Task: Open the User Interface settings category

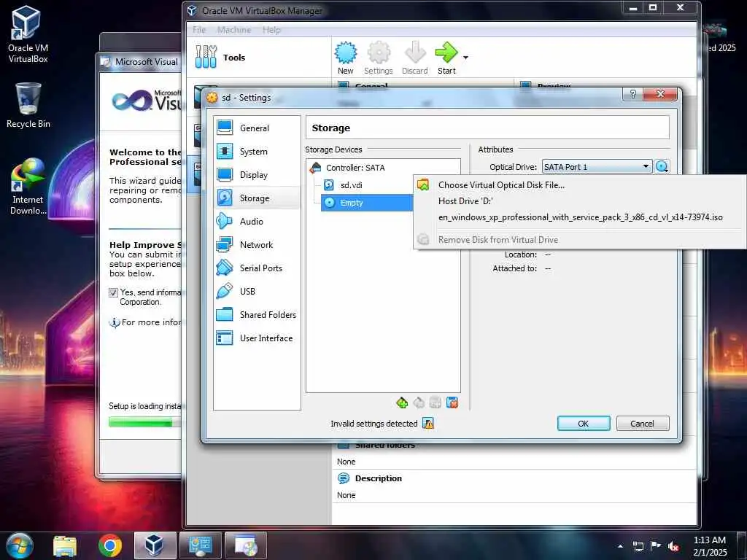Action: point(256,338)
